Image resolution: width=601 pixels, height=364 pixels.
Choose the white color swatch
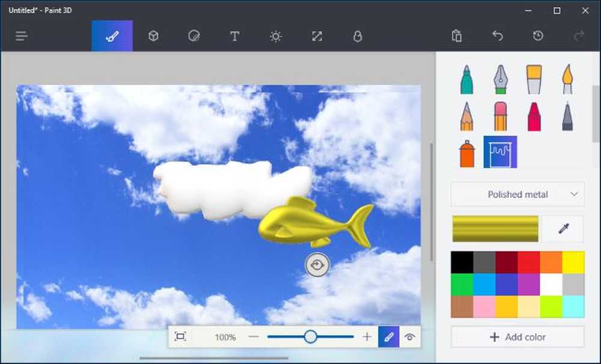point(551,285)
